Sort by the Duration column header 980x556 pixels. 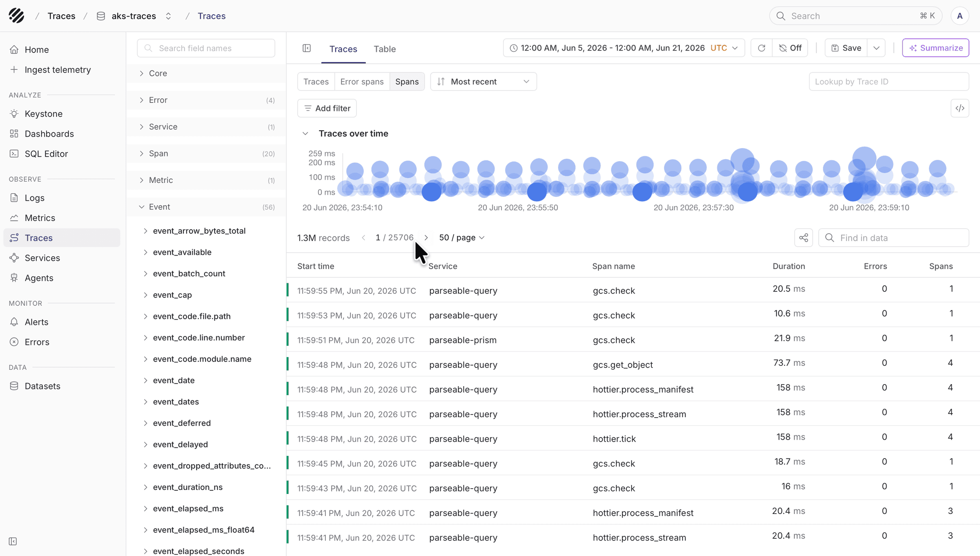tap(788, 266)
